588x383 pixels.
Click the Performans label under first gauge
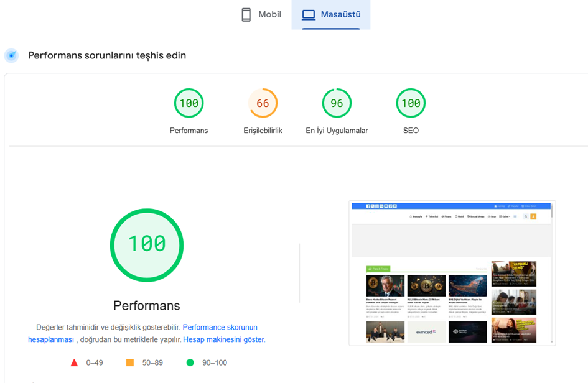[x=189, y=131]
